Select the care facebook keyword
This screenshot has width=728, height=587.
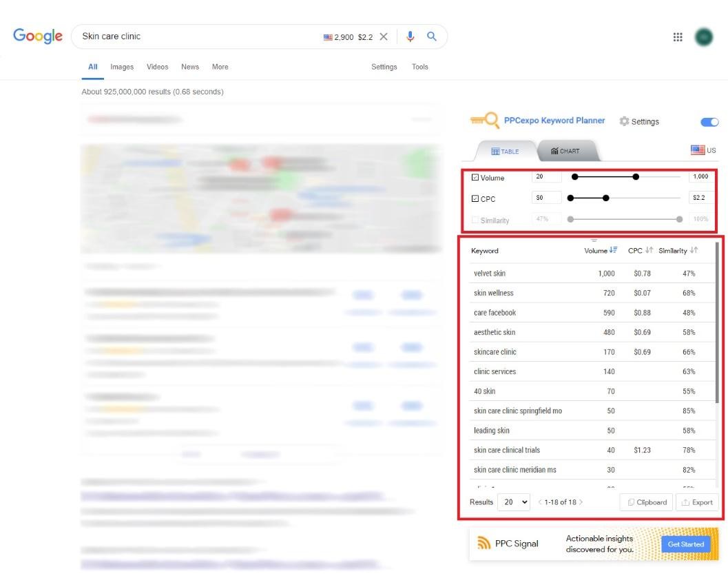click(x=495, y=313)
